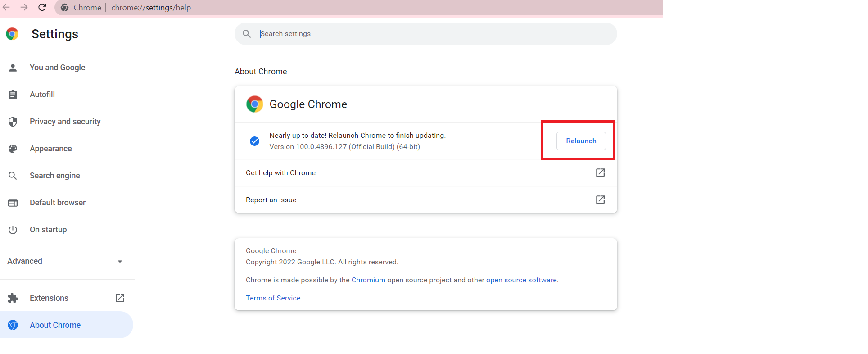Click the browser back arrow
The height and width of the screenshot is (354, 868).
(x=6, y=7)
